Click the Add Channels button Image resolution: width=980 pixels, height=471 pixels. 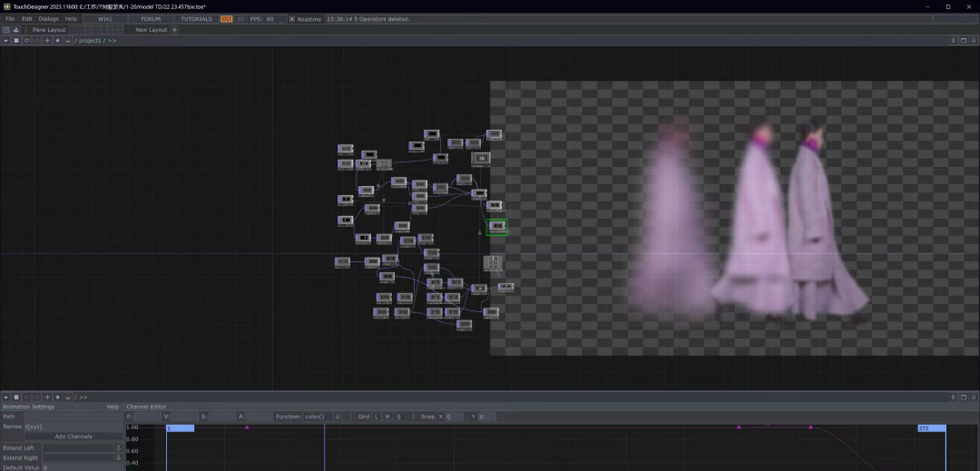tap(73, 437)
